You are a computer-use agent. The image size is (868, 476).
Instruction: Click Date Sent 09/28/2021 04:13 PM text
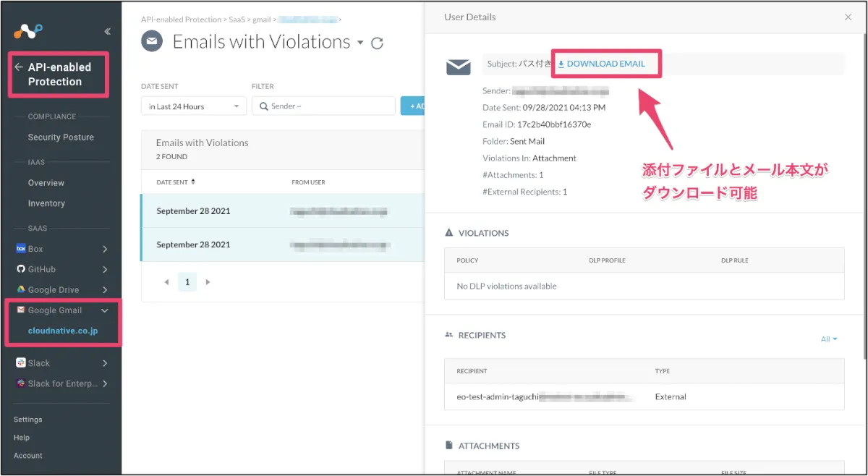544,108
